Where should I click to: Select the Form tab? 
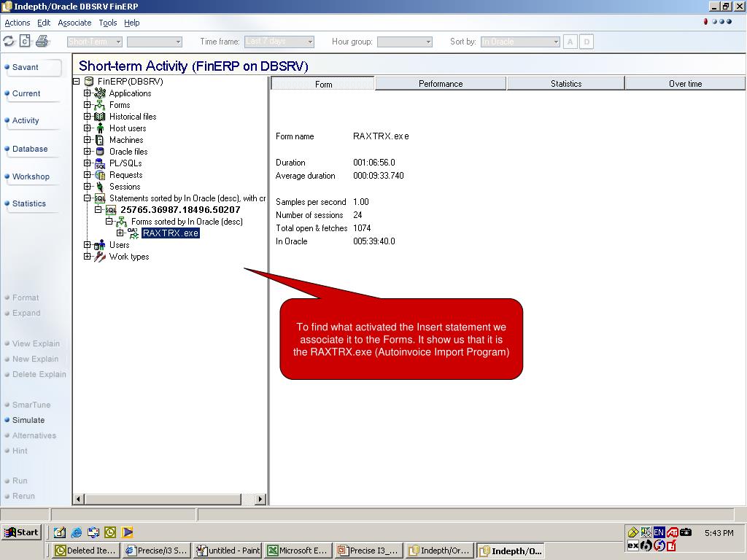323,84
